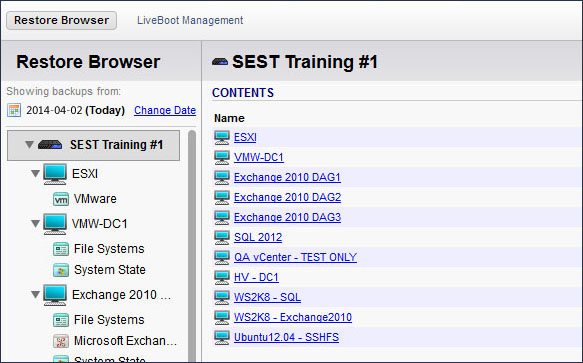The height and width of the screenshot is (363, 583).
Task: Click computer icon beside QA vCenter - TEST ONLY
Action: click(x=222, y=257)
